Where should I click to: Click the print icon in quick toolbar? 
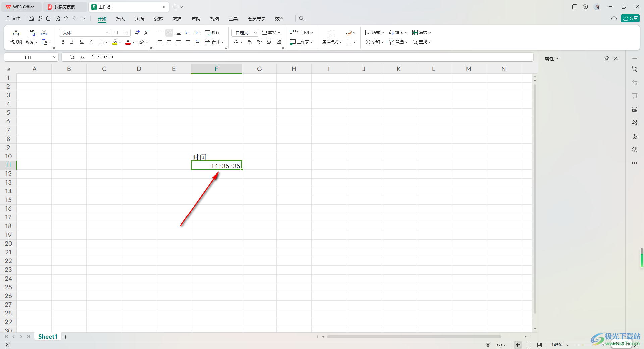tap(49, 18)
